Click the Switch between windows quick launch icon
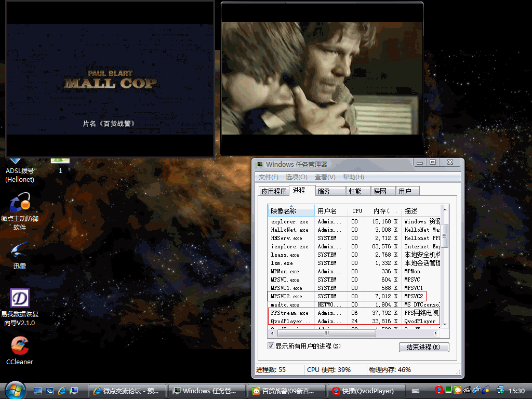The image size is (532, 399). click(50, 391)
